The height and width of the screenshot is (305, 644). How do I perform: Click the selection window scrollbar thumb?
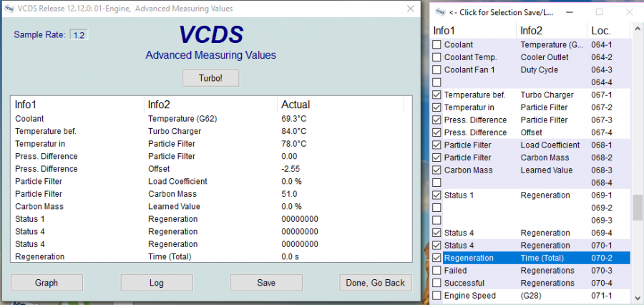coord(638,208)
